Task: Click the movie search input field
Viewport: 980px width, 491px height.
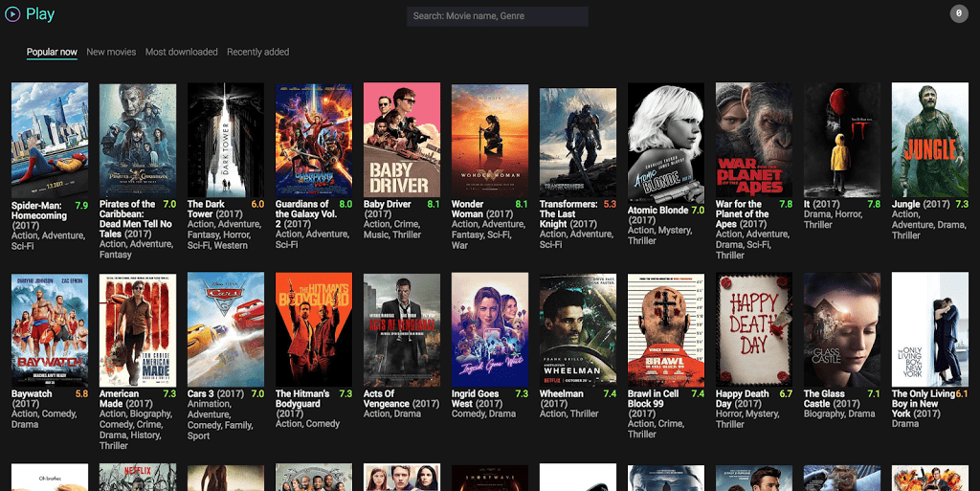Action: pos(497,16)
